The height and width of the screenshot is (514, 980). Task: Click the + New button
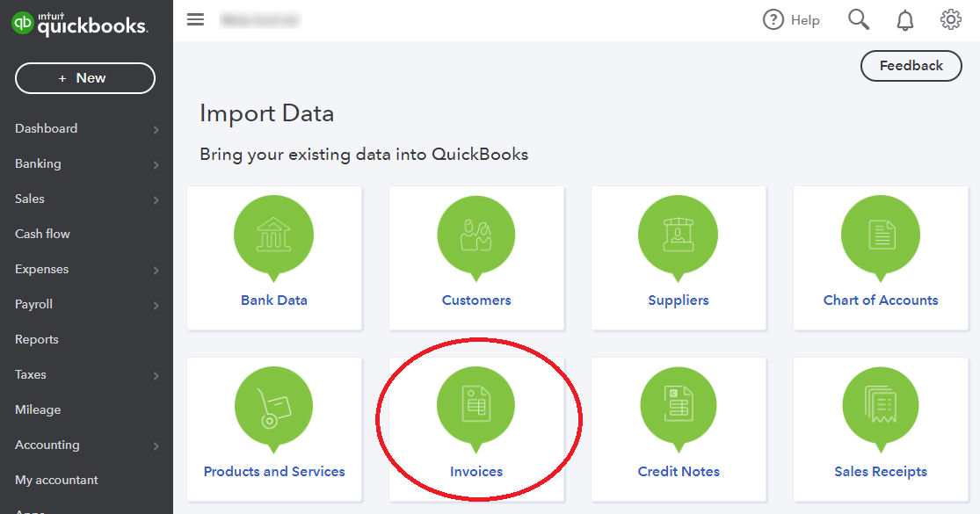(x=85, y=78)
